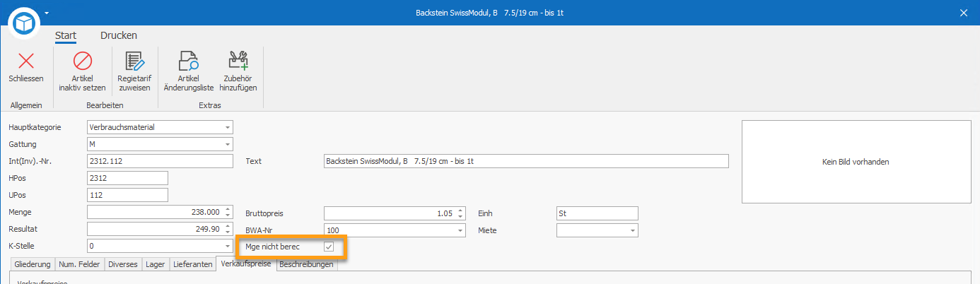This screenshot has height=284, width=980.
Task: Increase Bruttopreis with up spinner arrow
Action: [x=460, y=209]
